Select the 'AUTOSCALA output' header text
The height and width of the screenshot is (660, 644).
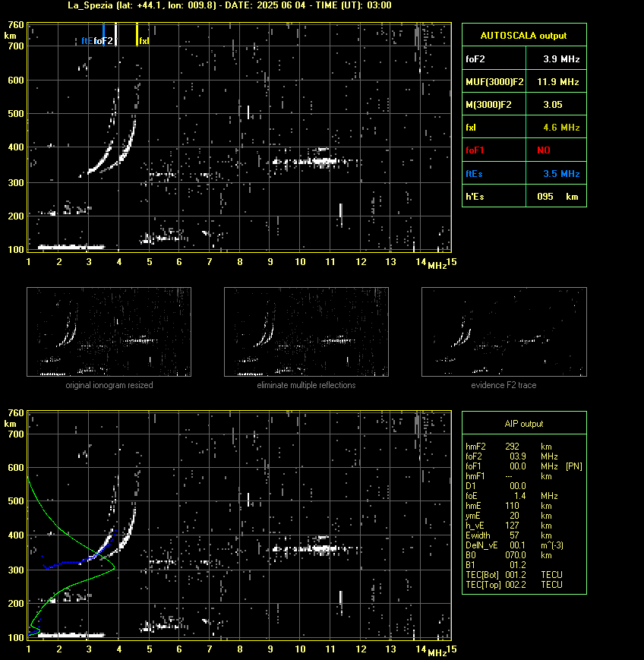pyautogui.click(x=523, y=36)
